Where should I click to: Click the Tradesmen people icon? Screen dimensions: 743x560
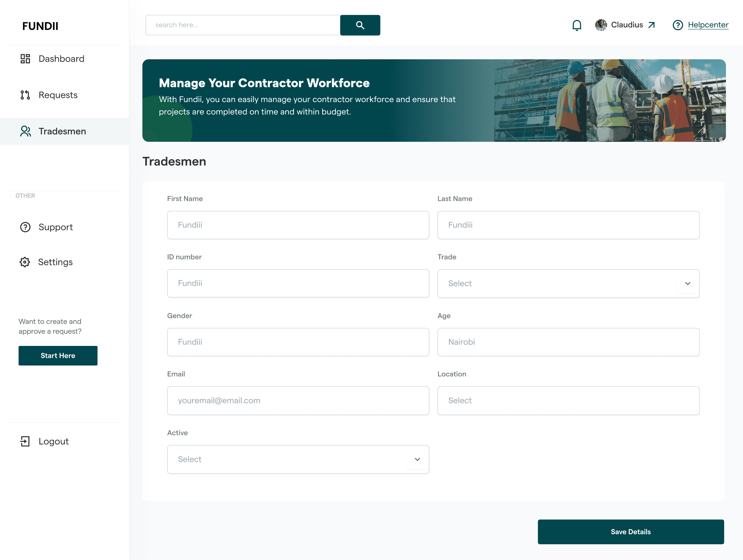point(25,131)
